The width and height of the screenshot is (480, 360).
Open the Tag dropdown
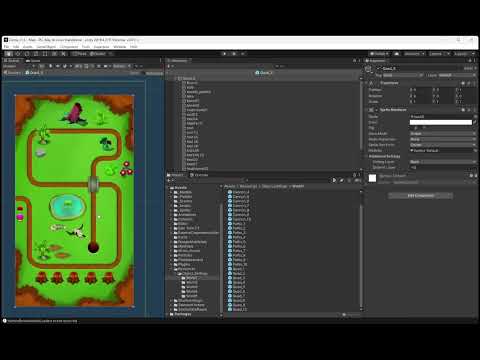tap(402, 75)
